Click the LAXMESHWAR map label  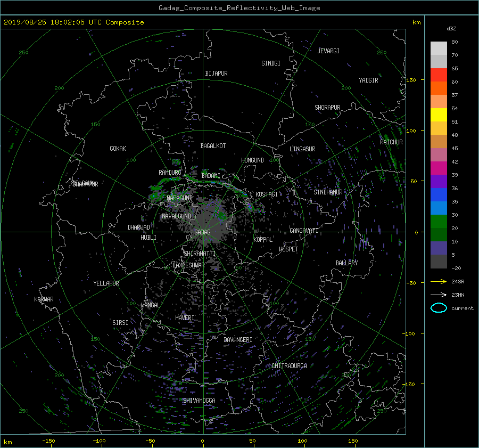[x=188, y=265]
